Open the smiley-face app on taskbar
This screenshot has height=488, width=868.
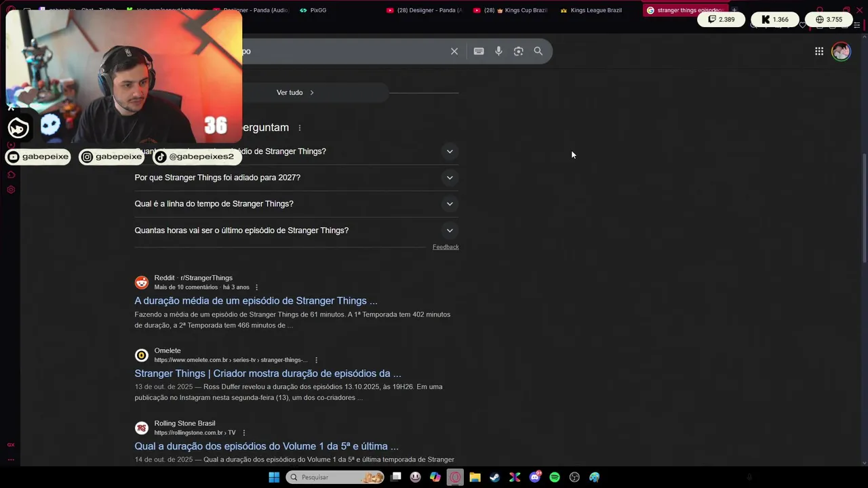coord(416,477)
